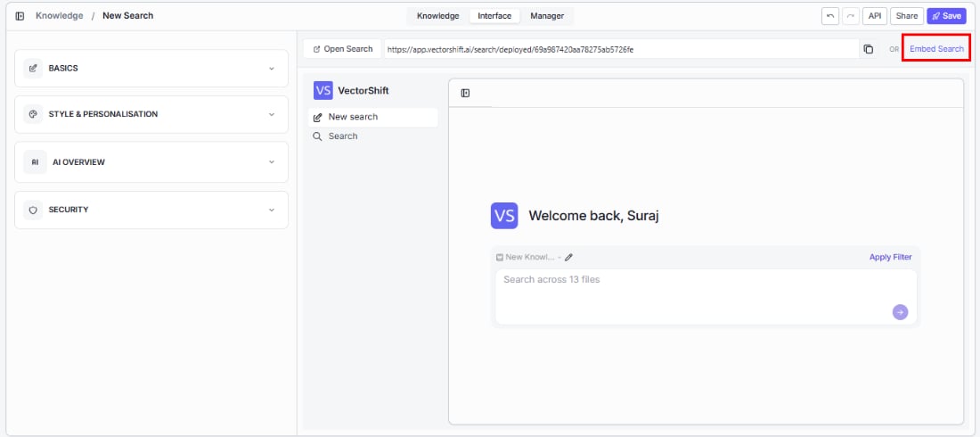Select New search in preview sidebar
This screenshot has height=437, width=980.
373,117
